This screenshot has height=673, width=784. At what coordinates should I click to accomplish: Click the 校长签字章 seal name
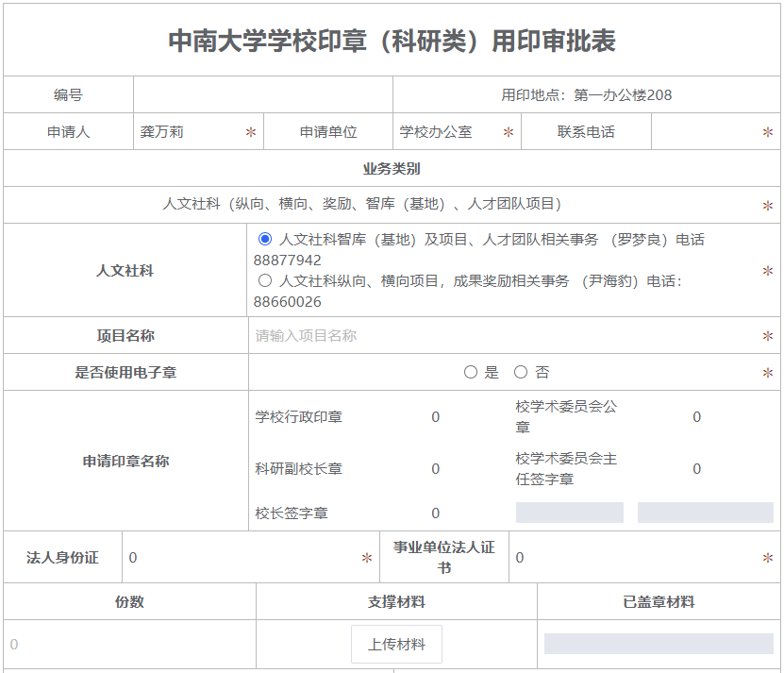292,513
